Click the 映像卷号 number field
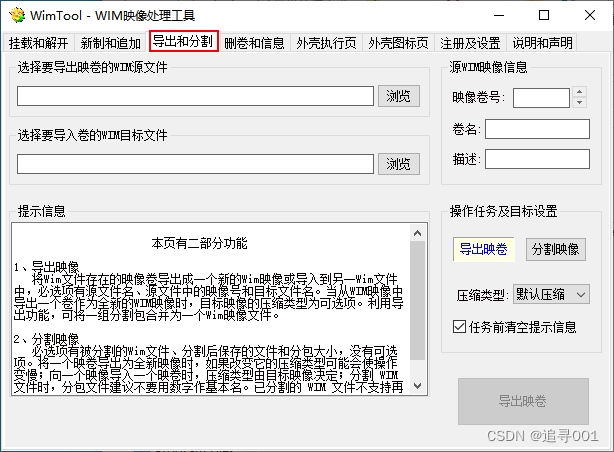The image size is (614, 452). click(541, 98)
